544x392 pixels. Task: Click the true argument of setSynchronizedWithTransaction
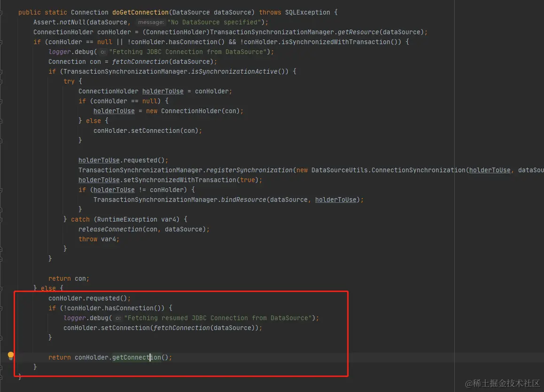pos(248,180)
